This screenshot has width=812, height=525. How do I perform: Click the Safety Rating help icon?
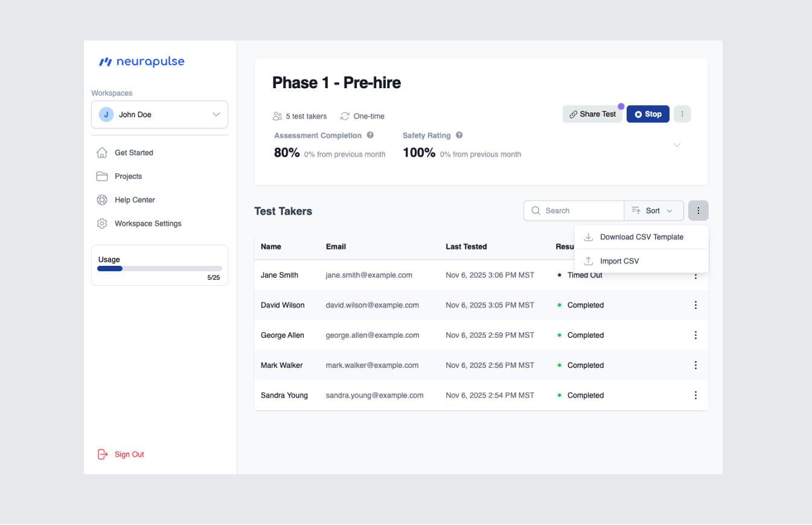(x=459, y=135)
